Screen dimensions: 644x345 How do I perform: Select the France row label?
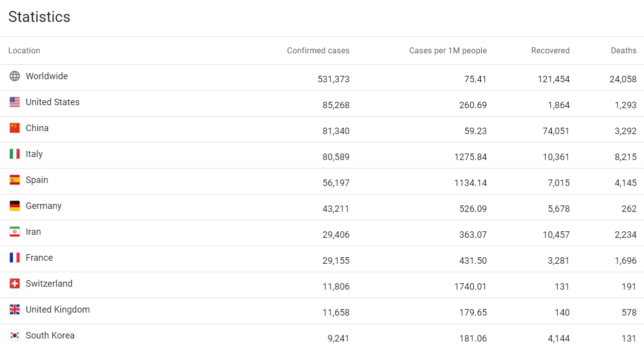[x=39, y=258]
